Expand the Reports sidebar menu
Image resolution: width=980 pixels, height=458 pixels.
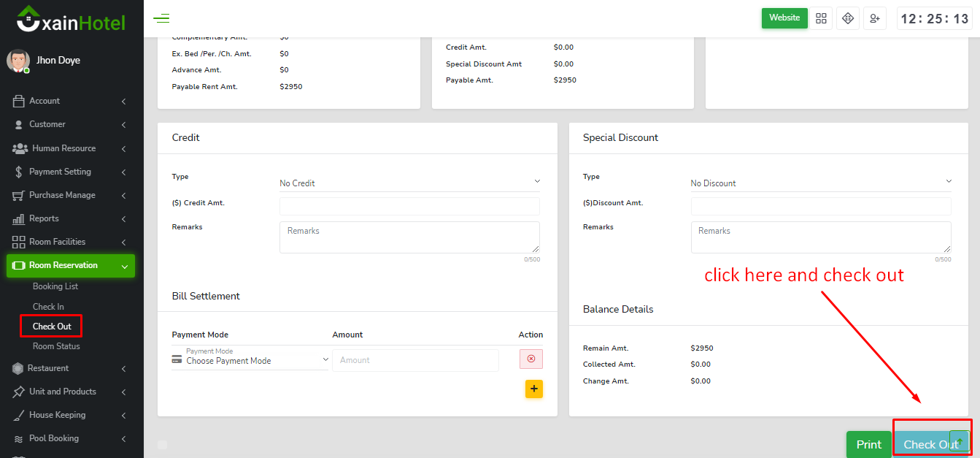coord(71,218)
